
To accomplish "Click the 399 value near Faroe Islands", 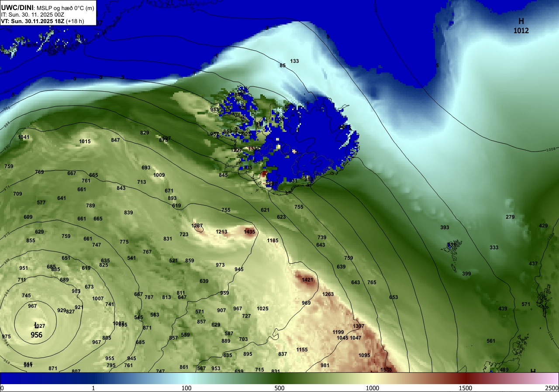I will (466, 274).
